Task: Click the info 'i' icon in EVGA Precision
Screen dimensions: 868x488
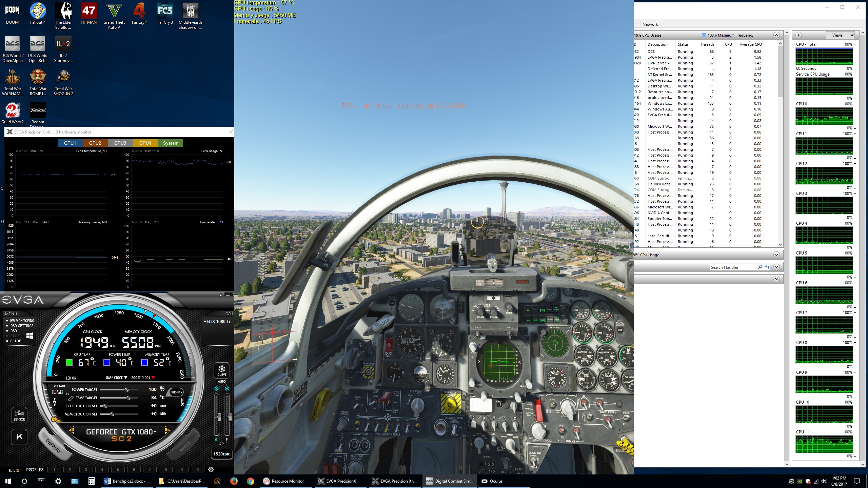Action: 221,294
